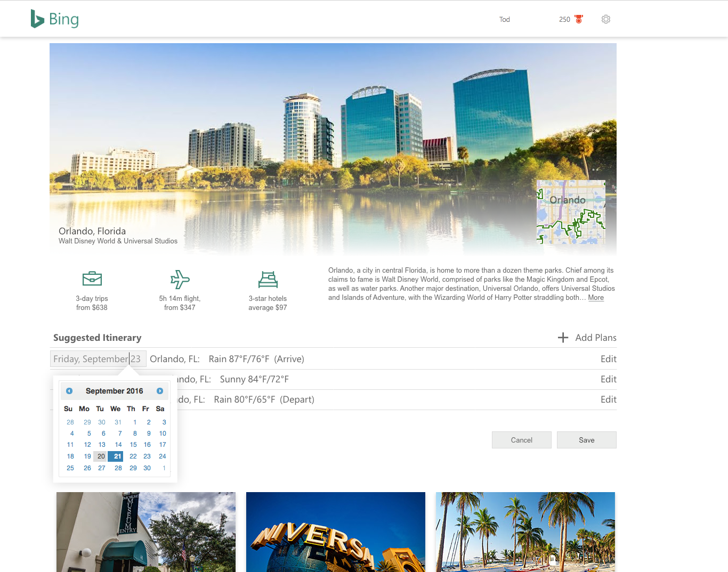
Task: Select the September 23 calendar day
Action: (147, 456)
